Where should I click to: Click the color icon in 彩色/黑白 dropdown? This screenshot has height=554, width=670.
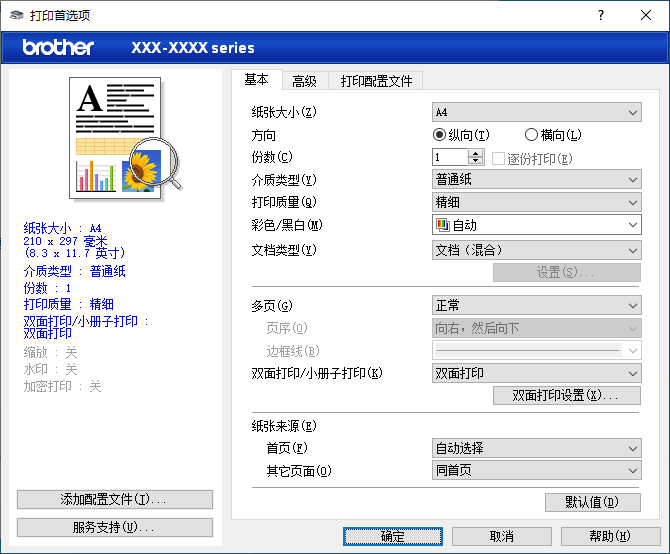pos(443,226)
